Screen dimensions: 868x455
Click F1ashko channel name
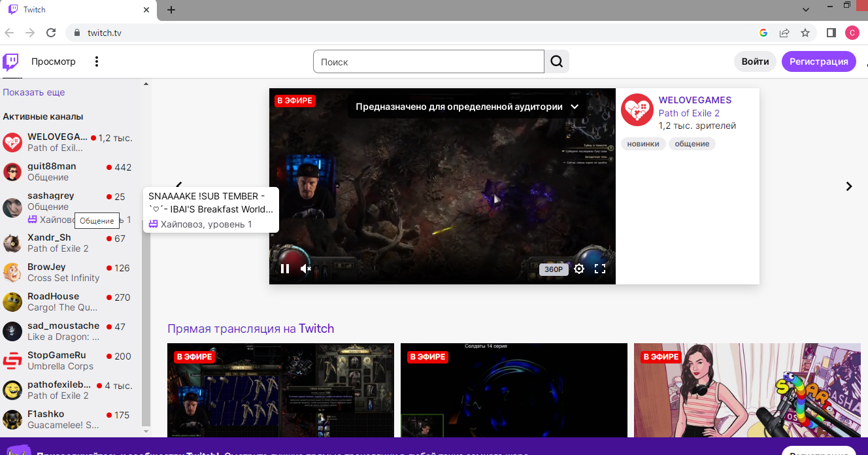(46, 414)
